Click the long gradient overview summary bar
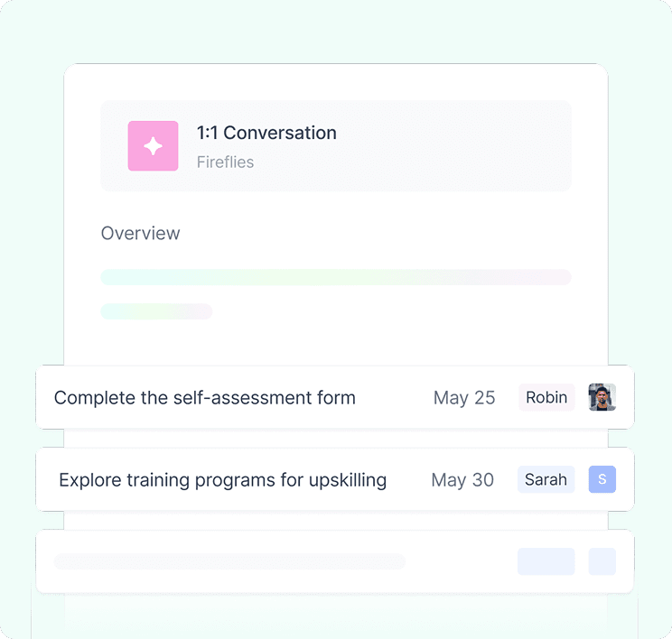The image size is (672, 639). (336, 277)
